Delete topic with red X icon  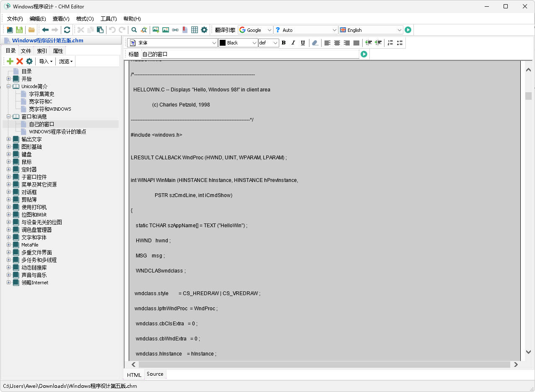(x=20, y=61)
